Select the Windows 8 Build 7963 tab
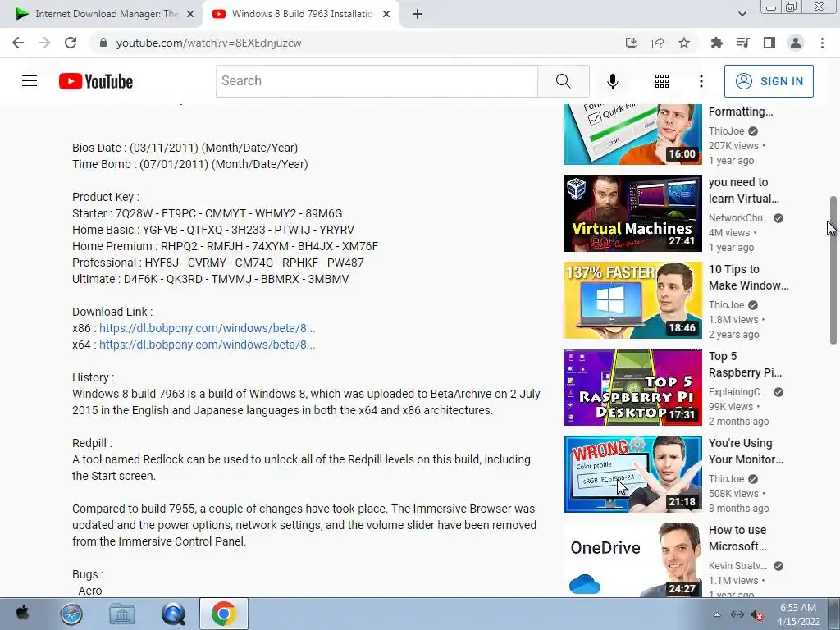This screenshot has width=840, height=630. tap(300, 14)
